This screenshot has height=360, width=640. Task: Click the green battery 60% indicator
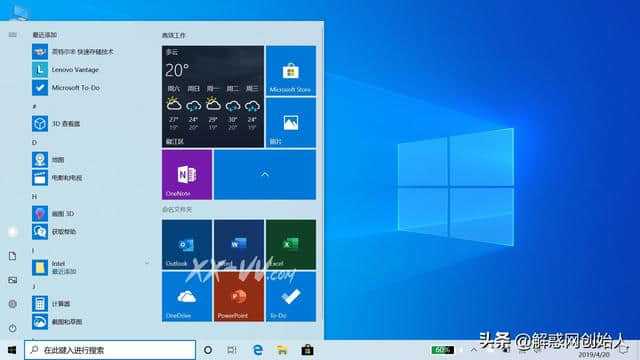(x=443, y=350)
